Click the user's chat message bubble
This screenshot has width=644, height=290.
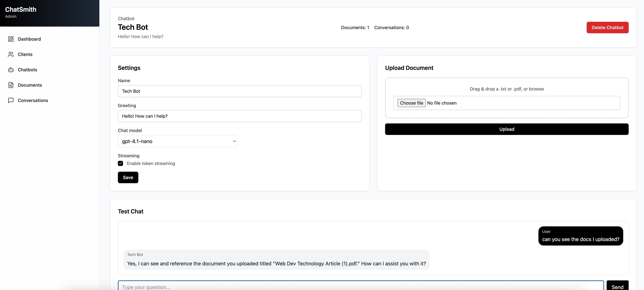(580, 236)
